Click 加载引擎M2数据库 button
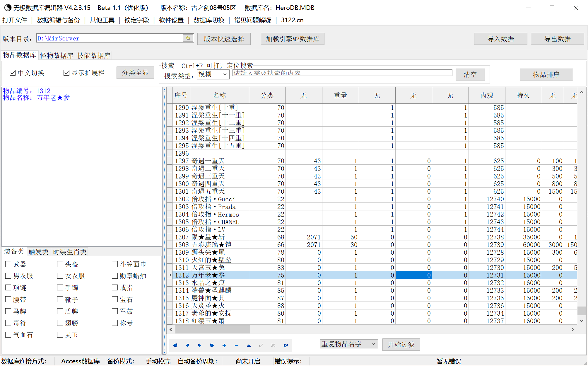The width and height of the screenshot is (588, 366). point(293,39)
